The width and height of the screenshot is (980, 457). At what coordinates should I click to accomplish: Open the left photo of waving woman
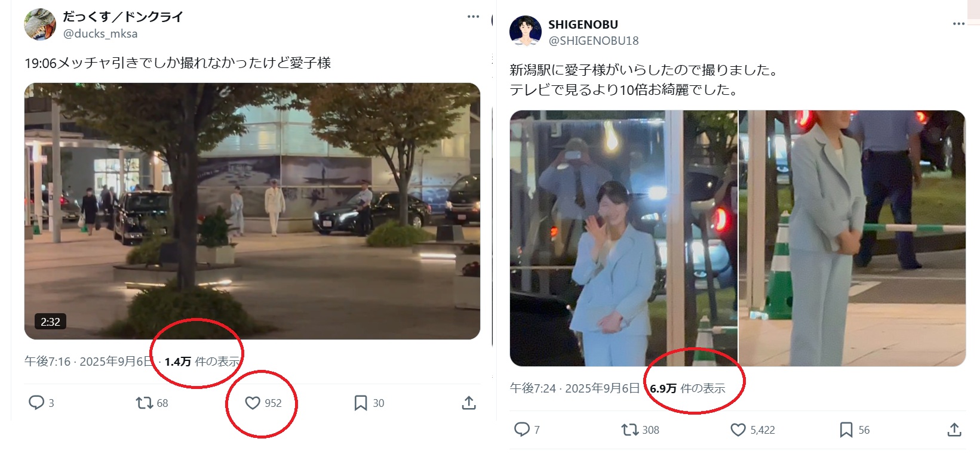[623, 238]
